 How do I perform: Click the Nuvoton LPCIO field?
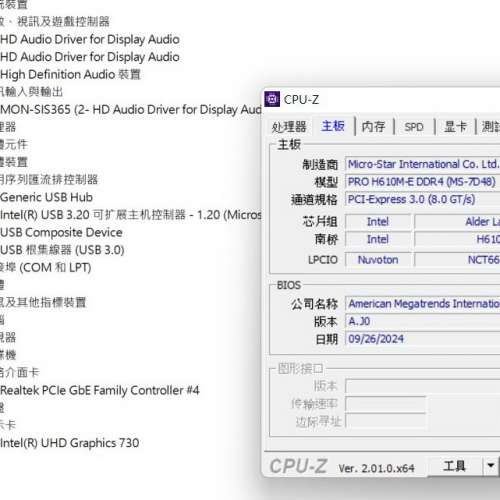tap(378, 260)
